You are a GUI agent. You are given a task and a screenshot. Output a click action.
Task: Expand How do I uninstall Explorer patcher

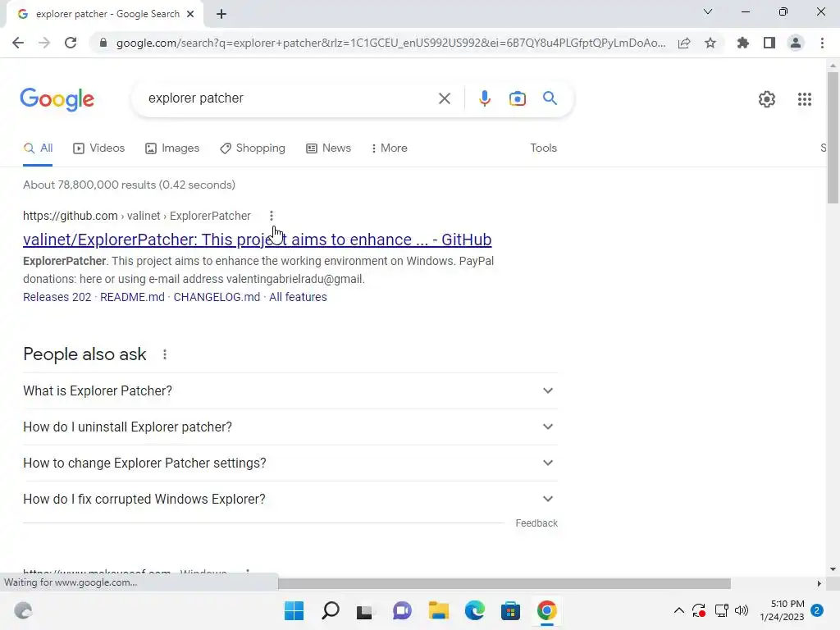click(290, 427)
